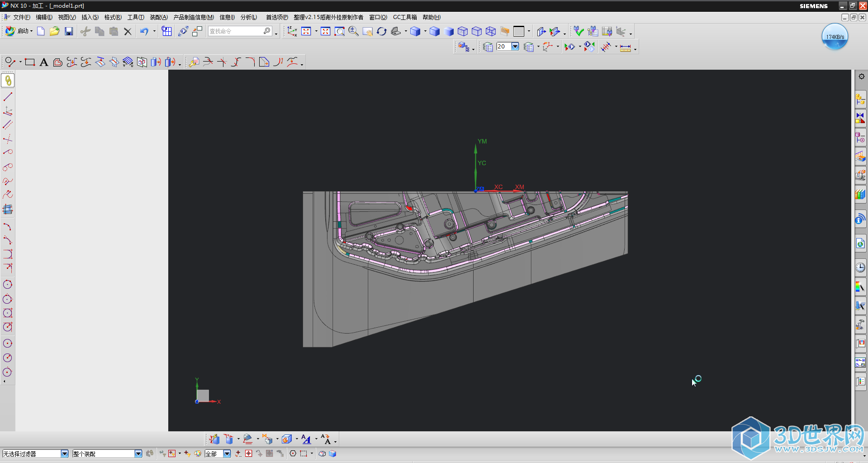Click the background color swatch in view toolbar
Screen dimensions: 868x463
pyautogui.click(x=519, y=31)
